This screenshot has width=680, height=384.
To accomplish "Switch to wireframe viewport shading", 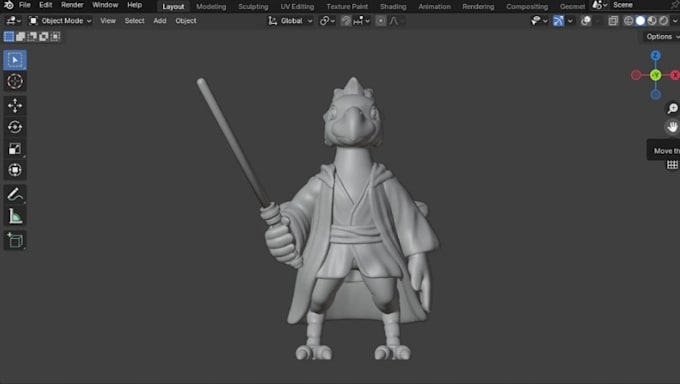I will point(628,21).
